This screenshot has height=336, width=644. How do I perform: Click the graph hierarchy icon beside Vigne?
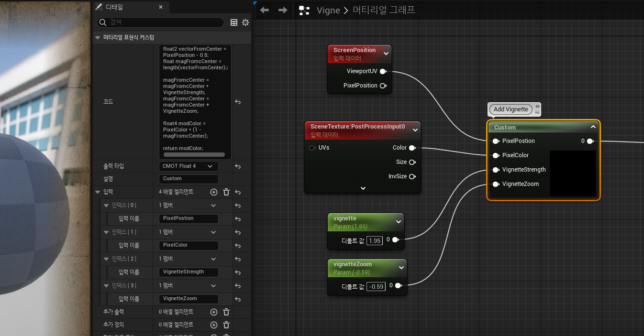[x=304, y=11]
